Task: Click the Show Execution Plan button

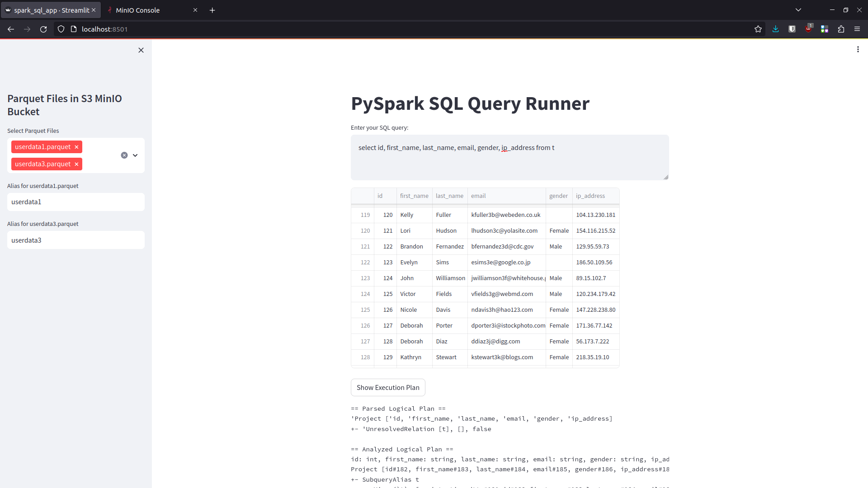Action: 388,388
